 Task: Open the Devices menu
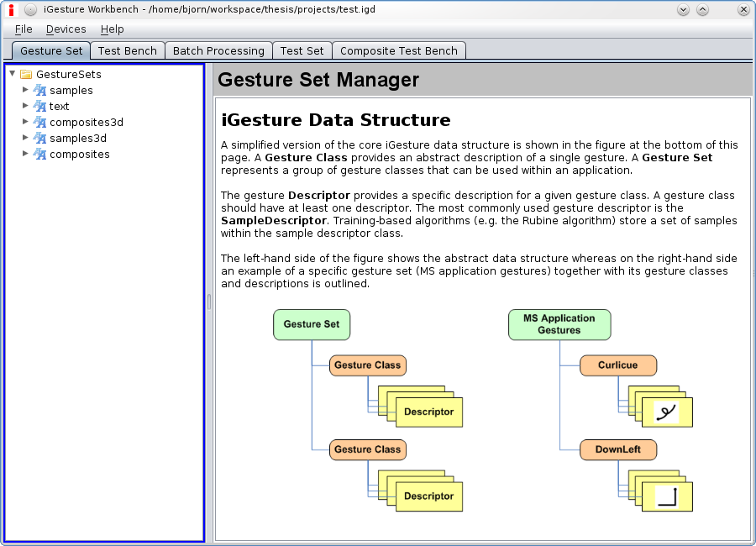[66, 29]
